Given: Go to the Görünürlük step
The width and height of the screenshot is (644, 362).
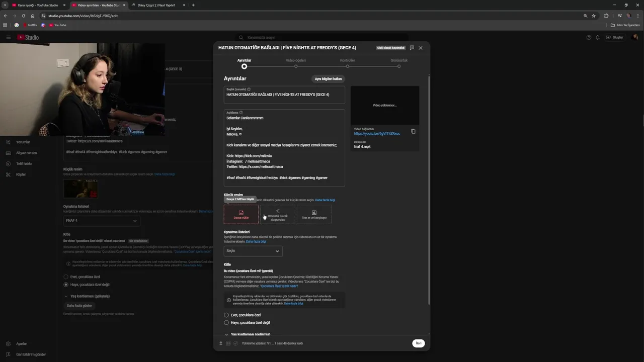Looking at the screenshot, I should pyautogui.click(x=399, y=63).
